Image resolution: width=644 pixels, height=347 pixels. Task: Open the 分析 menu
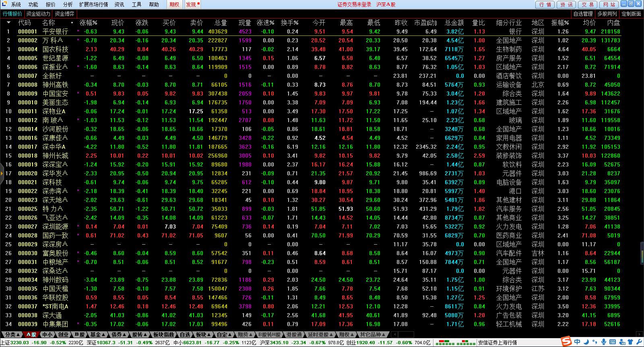[x=68, y=4]
